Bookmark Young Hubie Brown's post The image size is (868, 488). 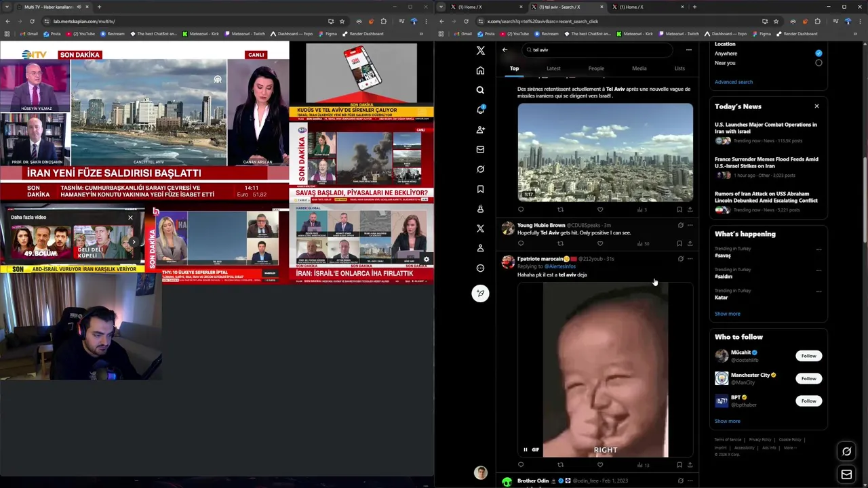[679, 243]
